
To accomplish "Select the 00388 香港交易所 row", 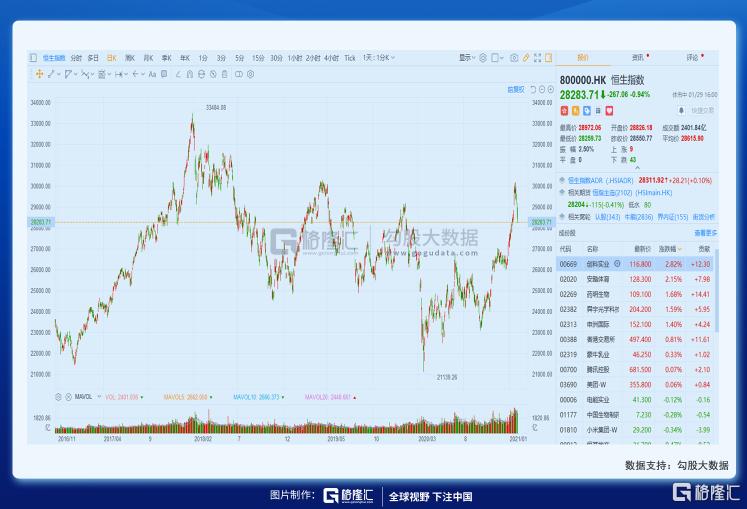I will 635,339.
